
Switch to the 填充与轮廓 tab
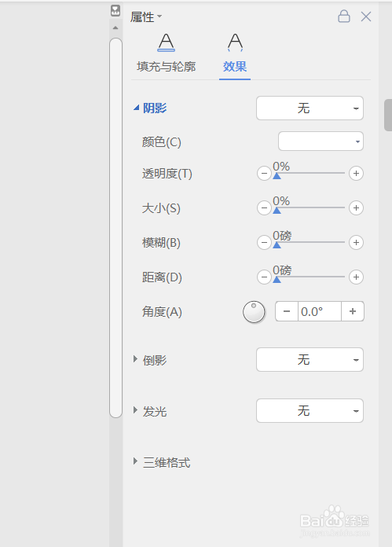pyautogui.click(x=166, y=66)
